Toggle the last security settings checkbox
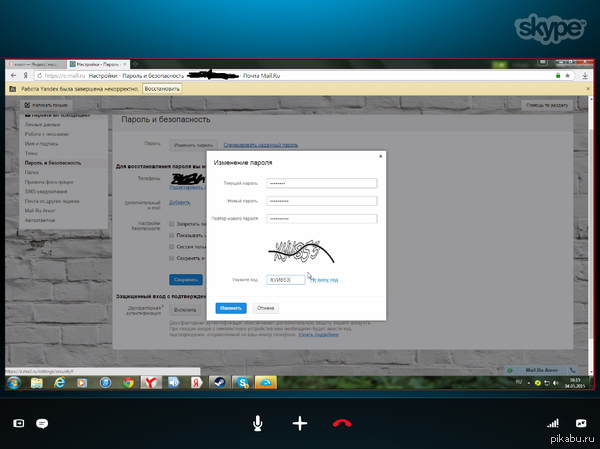The height and width of the screenshot is (449, 600). tap(171, 260)
